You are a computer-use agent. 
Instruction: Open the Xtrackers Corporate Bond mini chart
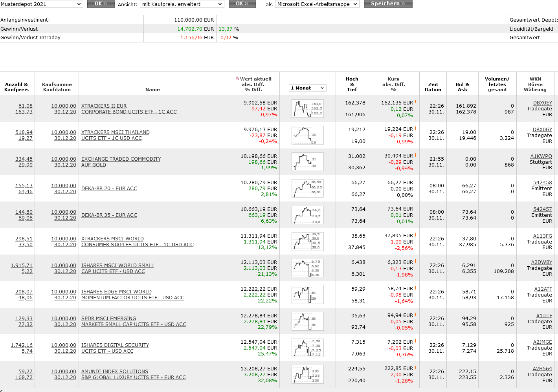tap(307, 109)
